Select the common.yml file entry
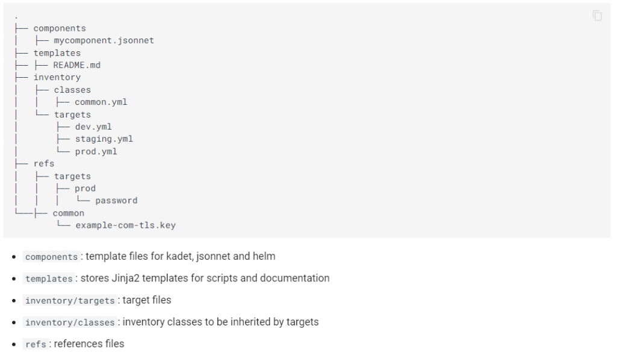Viewport: 617px width, 364px height. (x=101, y=102)
